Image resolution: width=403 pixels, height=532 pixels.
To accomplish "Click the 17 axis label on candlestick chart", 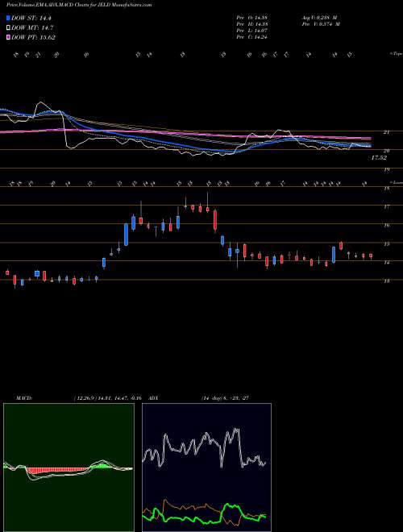I will (386, 206).
